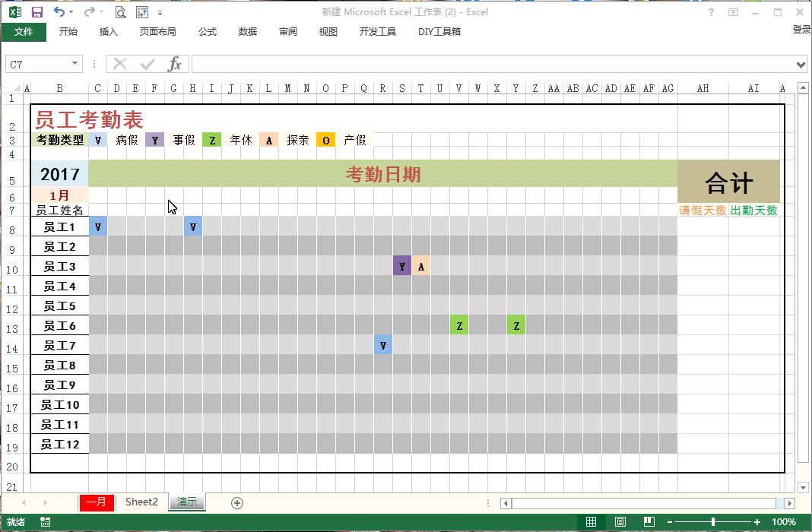Viewport: 812px width, 532px height.
Task: Click the Insert Function fx icon
Action: pyautogui.click(x=175, y=64)
